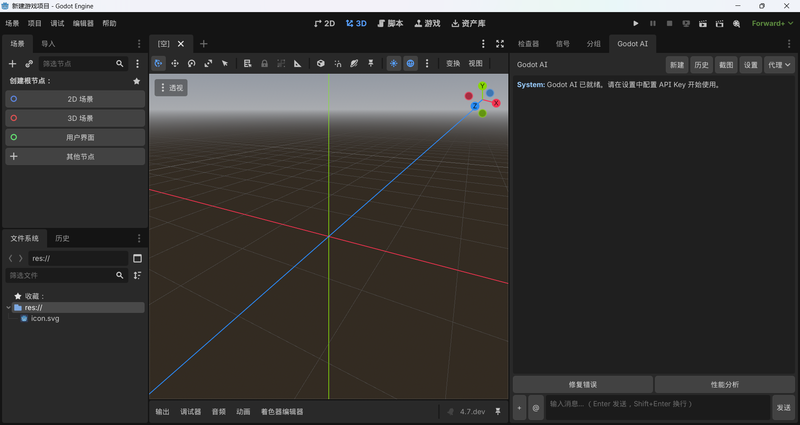Image resolution: width=800 pixels, height=425 pixels.
Task: Open the Forward+ renderer dropdown
Action: click(x=772, y=23)
